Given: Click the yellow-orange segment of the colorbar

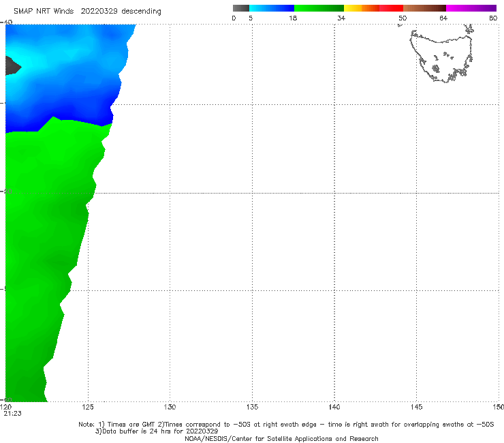Looking at the screenshot, I should coord(362,8).
